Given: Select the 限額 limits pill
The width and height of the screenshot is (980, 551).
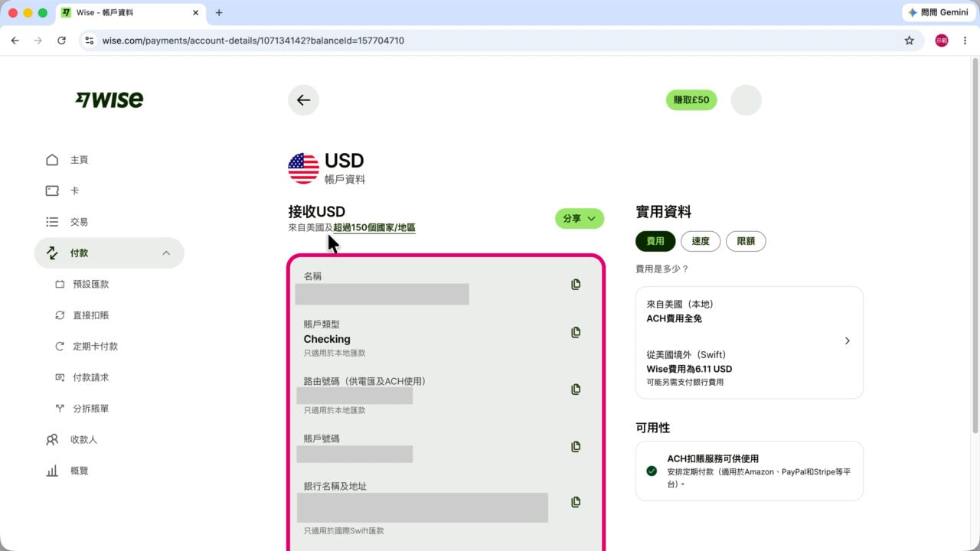Looking at the screenshot, I should (x=746, y=241).
